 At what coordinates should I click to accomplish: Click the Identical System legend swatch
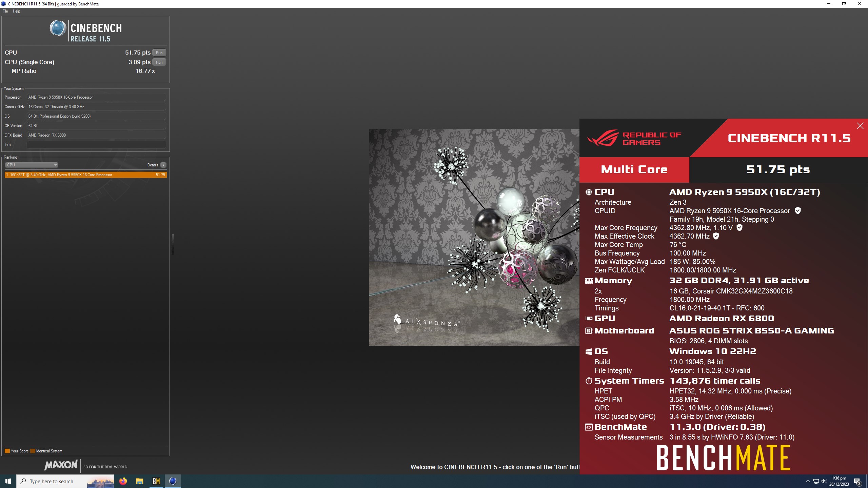point(33,451)
